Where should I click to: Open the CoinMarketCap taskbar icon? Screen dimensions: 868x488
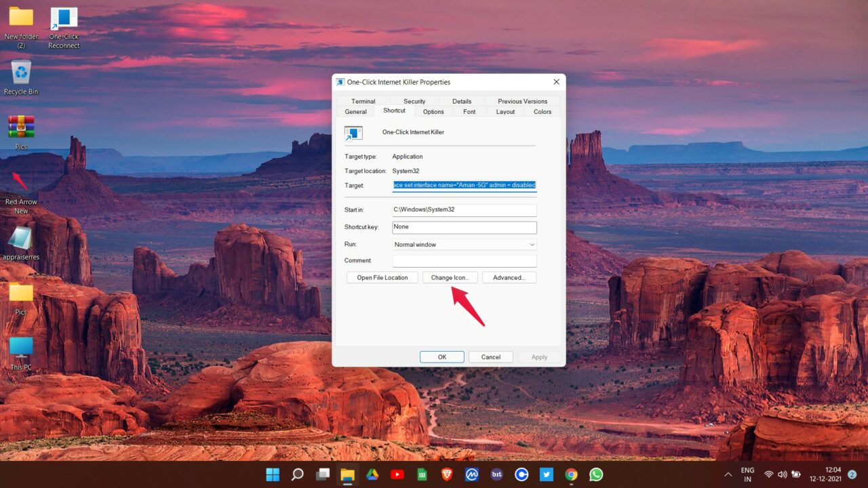tap(472, 474)
